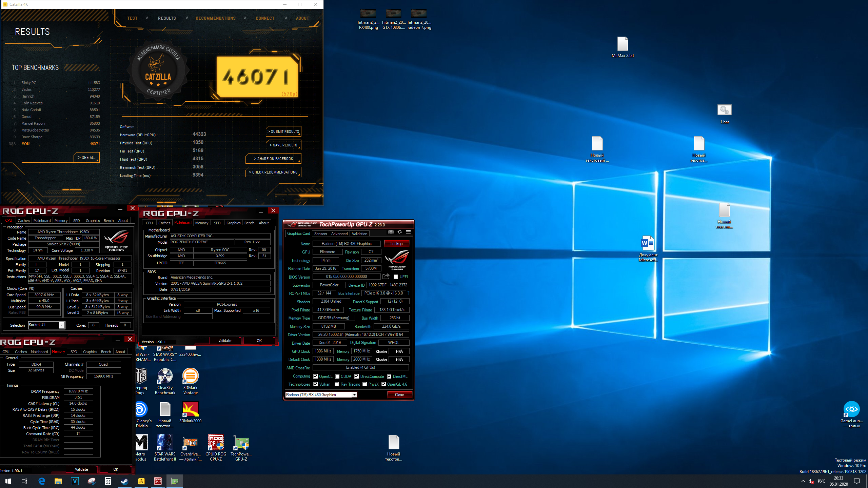Toggle the DirectML checkbox
Image resolution: width=868 pixels, height=488 pixels.
point(389,377)
